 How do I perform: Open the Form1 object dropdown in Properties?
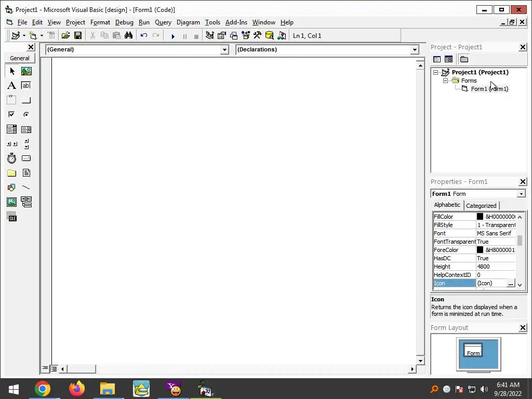tap(521, 194)
